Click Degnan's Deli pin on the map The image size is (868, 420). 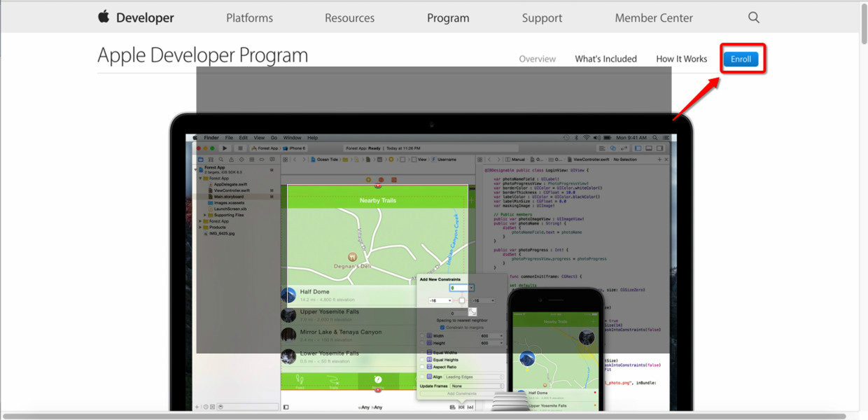(353, 257)
